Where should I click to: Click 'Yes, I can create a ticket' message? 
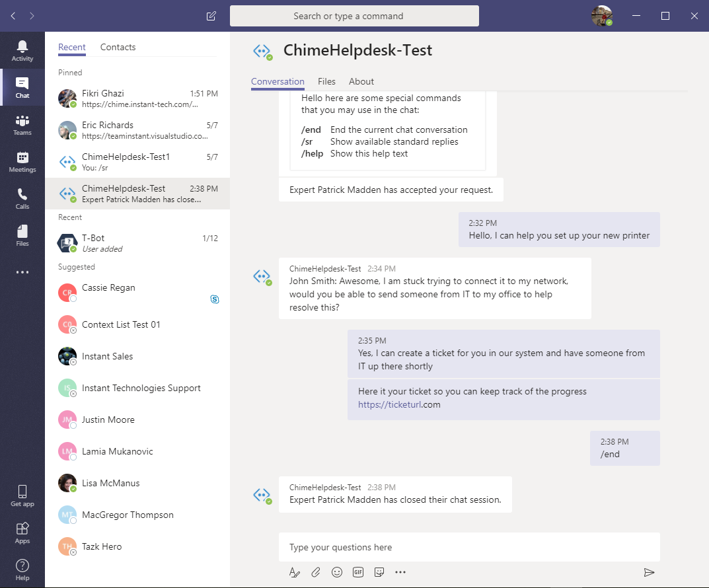point(504,353)
